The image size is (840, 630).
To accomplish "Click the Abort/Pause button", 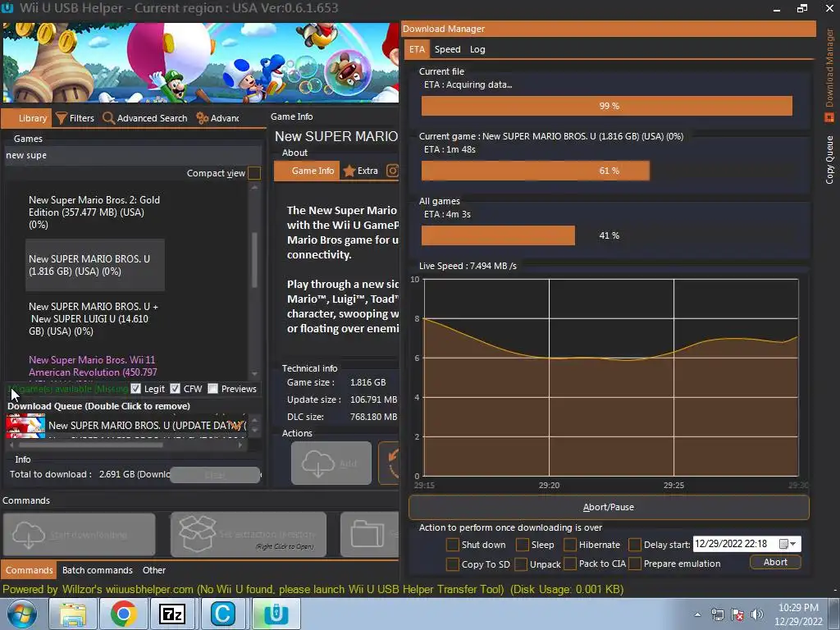I will click(x=609, y=507).
